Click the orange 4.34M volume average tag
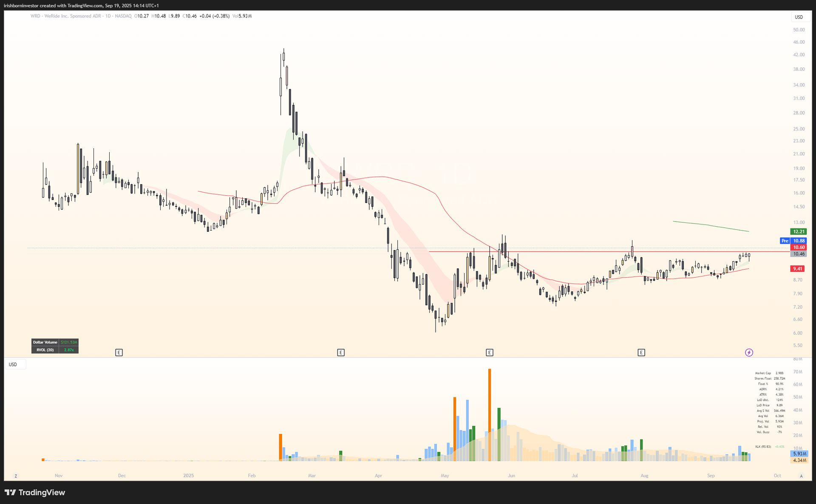 [x=799, y=460]
